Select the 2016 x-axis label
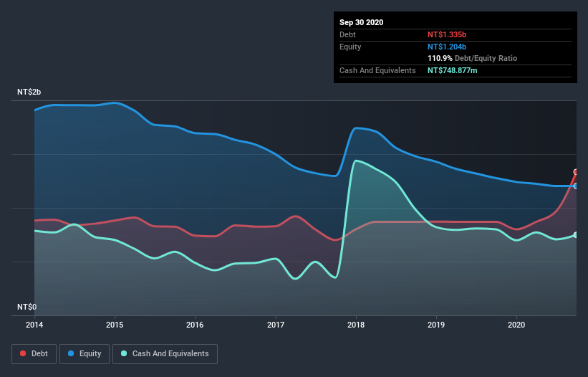Viewport: 588px width, 377px height. pyautogui.click(x=195, y=325)
